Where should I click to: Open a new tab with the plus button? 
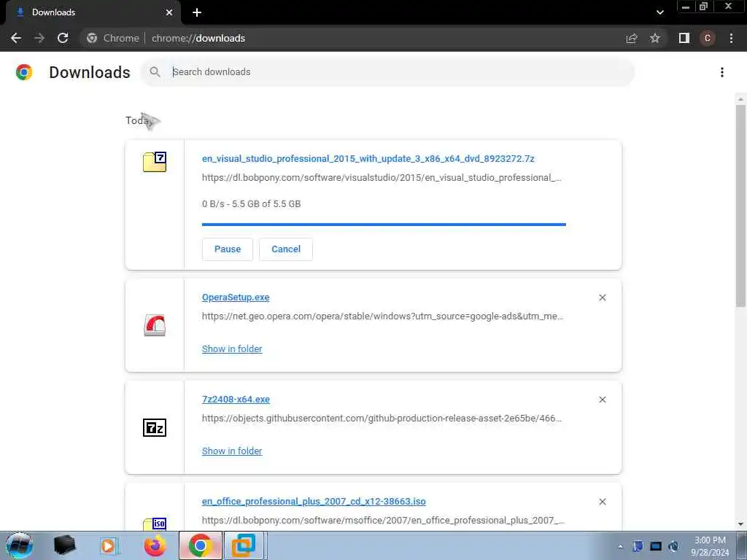coord(197,12)
